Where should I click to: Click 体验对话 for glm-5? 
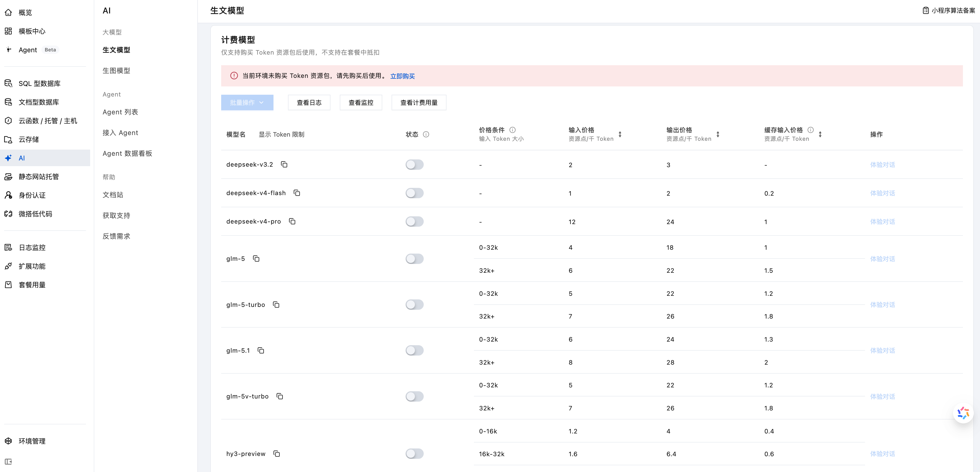[x=883, y=259]
